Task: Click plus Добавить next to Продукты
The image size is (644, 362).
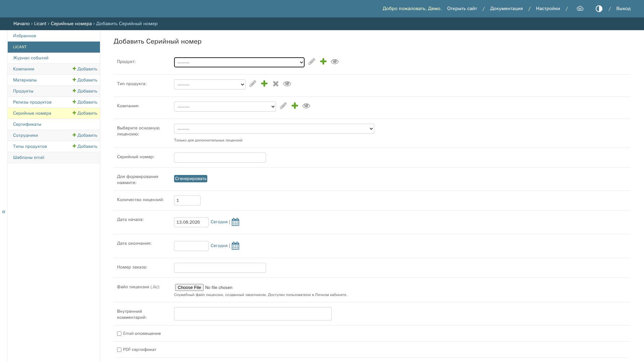Action: [85, 91]
